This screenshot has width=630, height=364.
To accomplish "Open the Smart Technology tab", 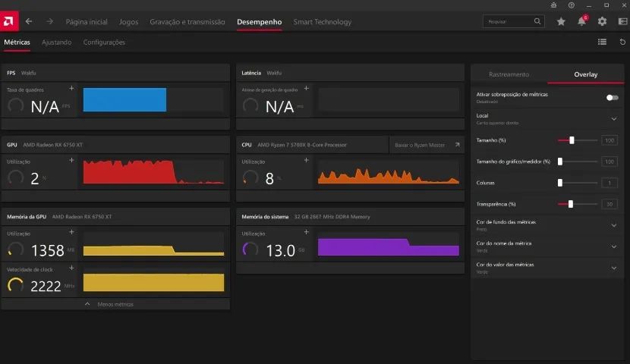I will point(323,22).
